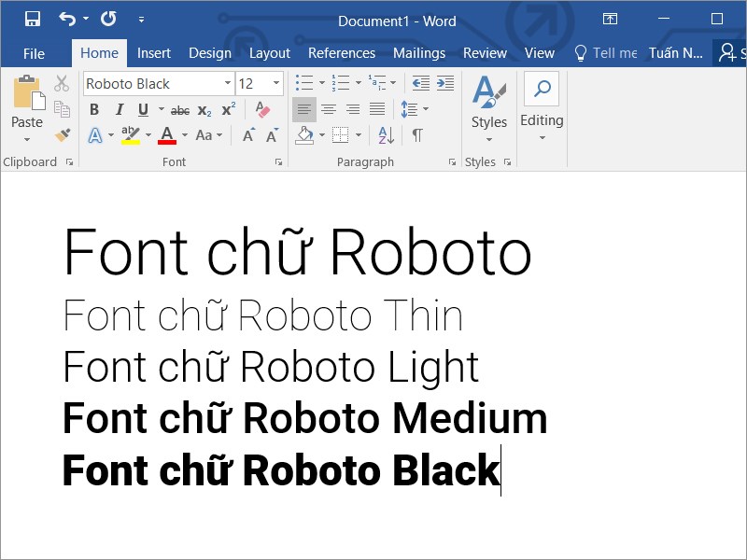Cut the selection with scissors icon
This screenshot has width=747, height=560.
pos(62,83)
